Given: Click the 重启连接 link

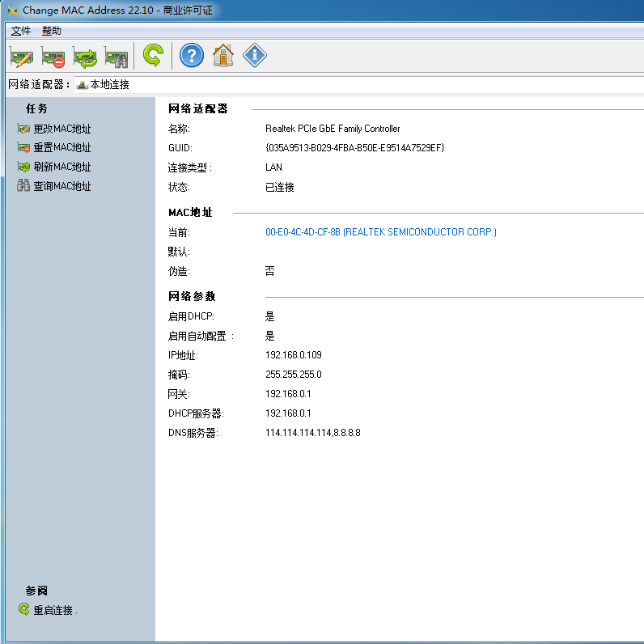Looking at the screenshot, I should (x=53, y=610).
